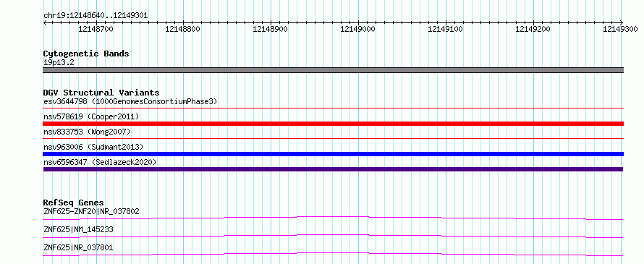
Task: Click the magenta NR_037801 transcript line
Action: click(x=333, y=254)
